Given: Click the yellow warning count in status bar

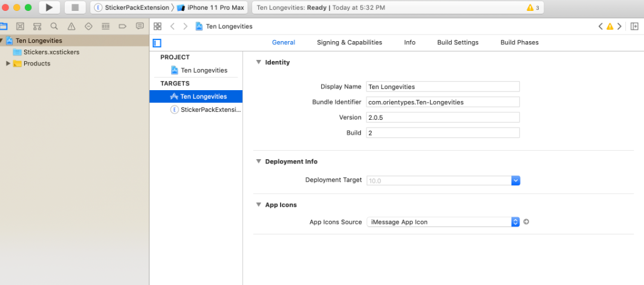Looking at the screenshot, I should tap(533, 7).
